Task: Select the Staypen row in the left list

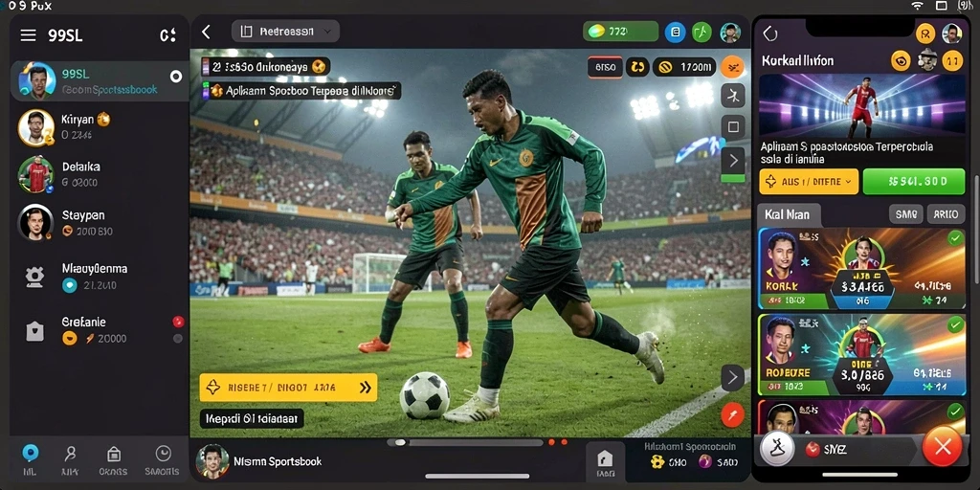Action: [100, 223]
